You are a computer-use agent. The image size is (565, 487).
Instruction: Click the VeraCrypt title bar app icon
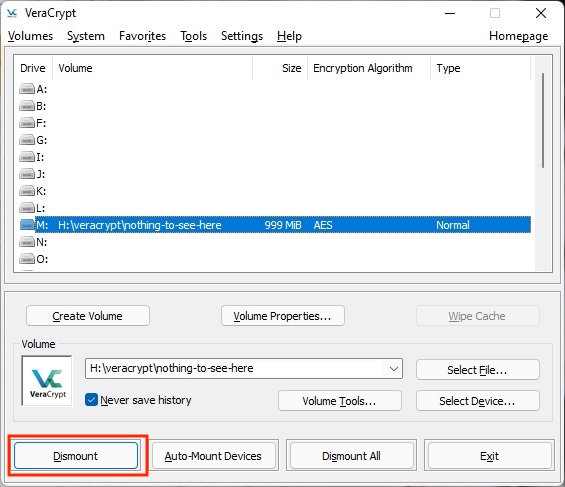(12, 13)
